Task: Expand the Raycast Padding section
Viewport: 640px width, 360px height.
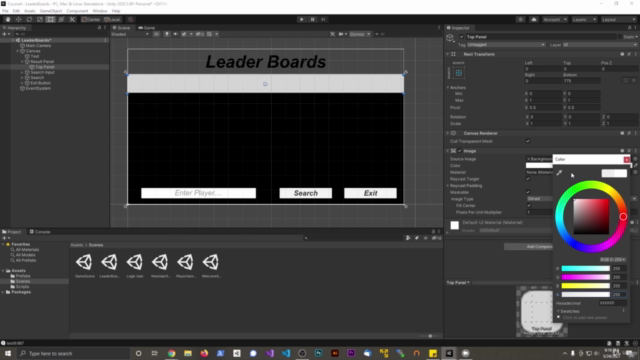Action: (x=448, y=186)
